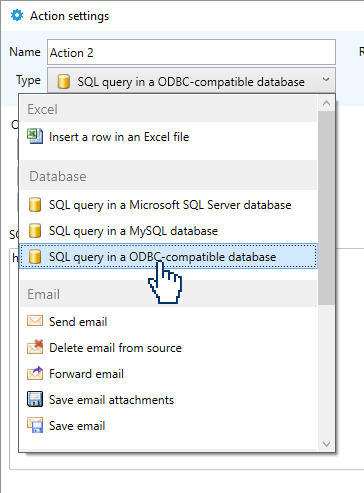The width and height of the screenshot is (364, 493).
Task: Click the dropdown list scrollbar thumb
Action: pyautogui.click(x=326, y=208)
